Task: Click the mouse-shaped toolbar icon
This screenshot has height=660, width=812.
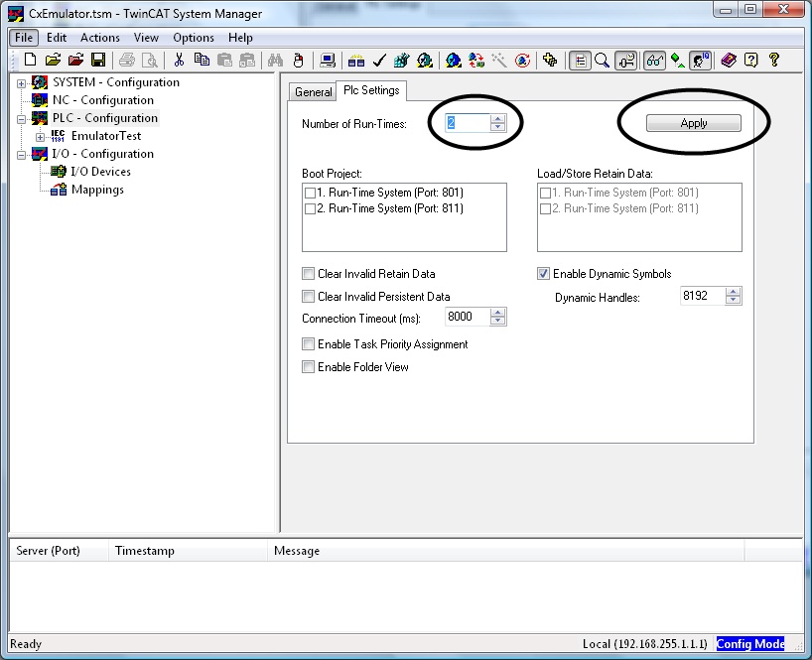Action: point(298,61)
